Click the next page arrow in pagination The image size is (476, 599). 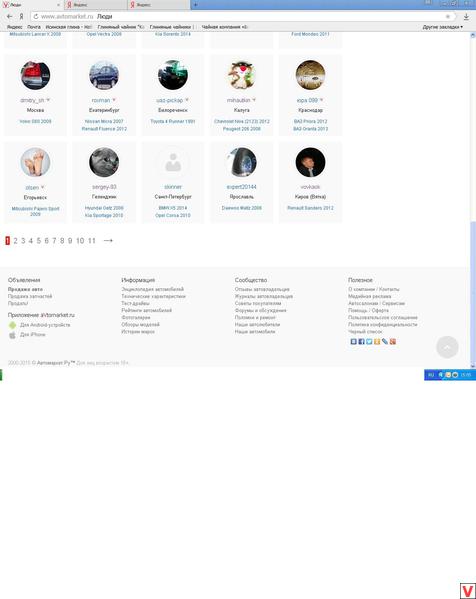coord(108,241)
